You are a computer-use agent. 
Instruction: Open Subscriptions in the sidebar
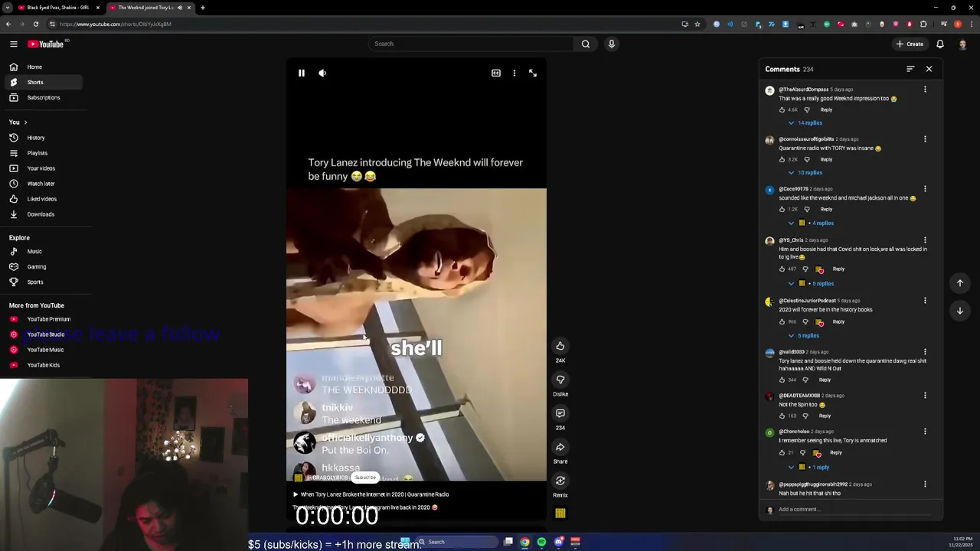click(x=42, y=97)
